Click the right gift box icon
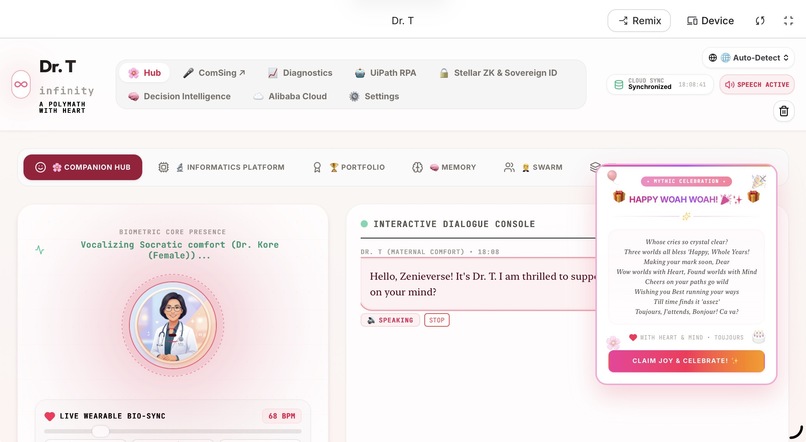806x442 pixels. [753, 196]
